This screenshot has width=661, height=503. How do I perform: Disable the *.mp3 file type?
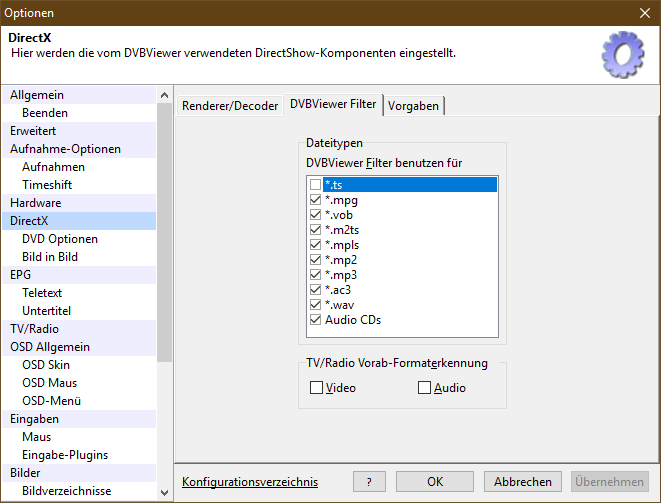pos(315,274)
